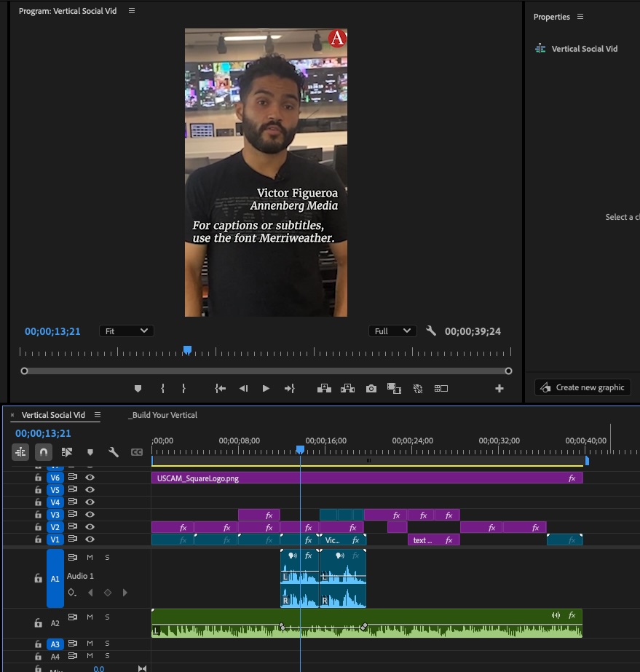
Task: Add or remove A1 keyframe
Action: [x=108, y=593]
